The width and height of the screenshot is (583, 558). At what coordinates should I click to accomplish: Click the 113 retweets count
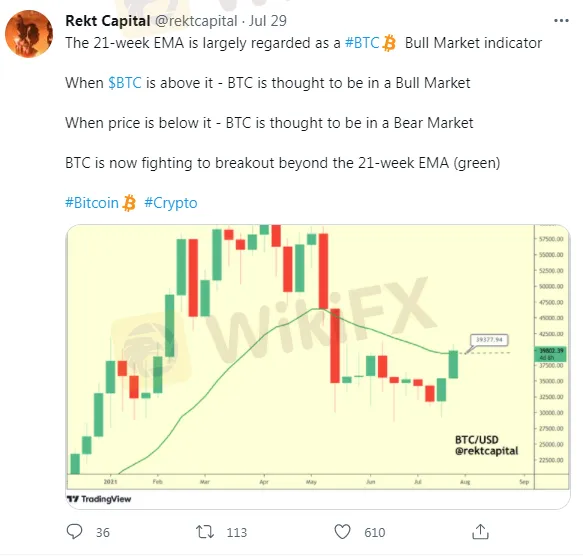point(236,533)
